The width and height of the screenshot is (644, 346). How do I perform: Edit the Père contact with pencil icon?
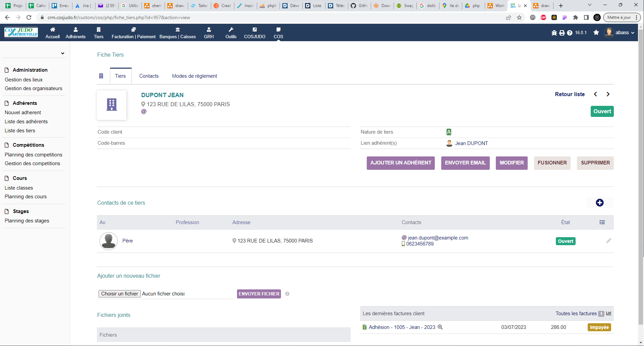tap(609, 241)
